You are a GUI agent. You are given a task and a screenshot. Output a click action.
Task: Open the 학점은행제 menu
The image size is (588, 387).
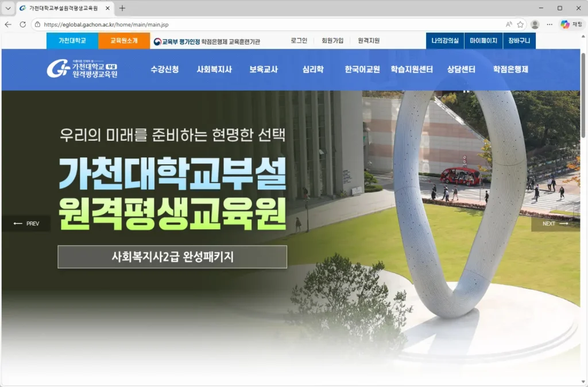click(509, 69)
